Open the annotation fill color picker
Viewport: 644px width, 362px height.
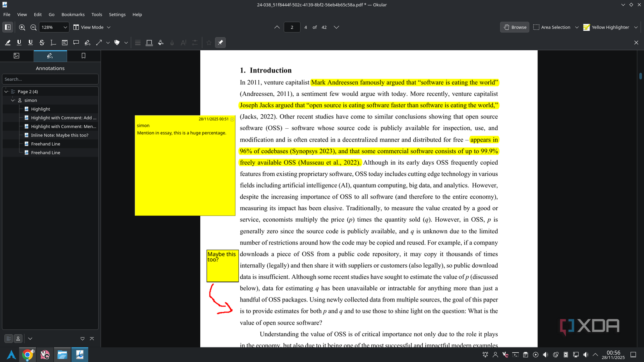(160, 43)
